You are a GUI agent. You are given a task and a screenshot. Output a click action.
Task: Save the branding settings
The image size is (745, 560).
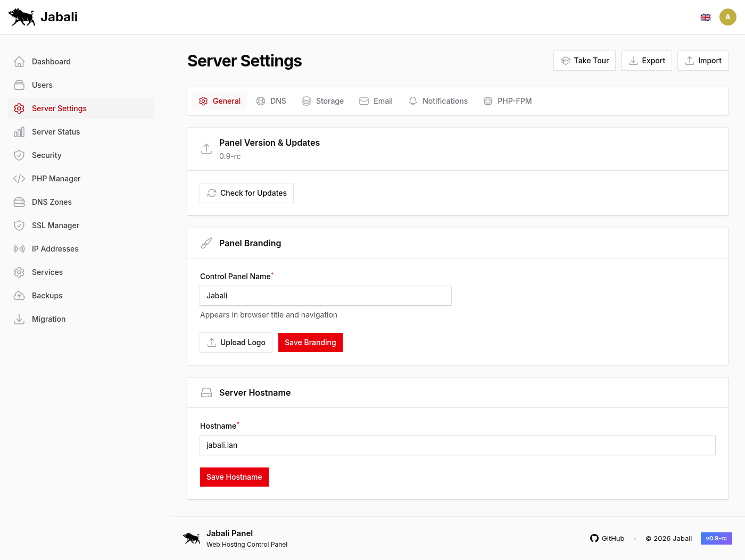310,342
